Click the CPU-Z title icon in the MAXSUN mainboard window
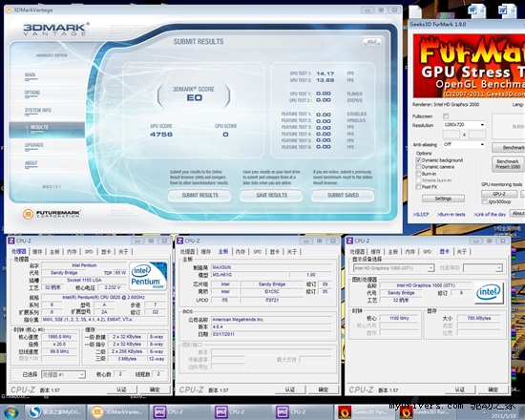The image size is (525, 420). [x=180, y=241]
